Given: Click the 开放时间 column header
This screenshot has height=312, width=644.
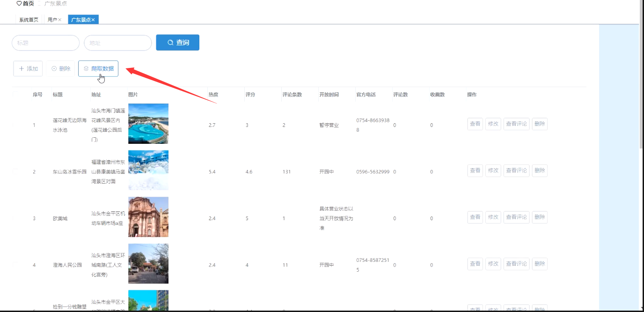Looking at the screenshot, I should click(329, 95).
